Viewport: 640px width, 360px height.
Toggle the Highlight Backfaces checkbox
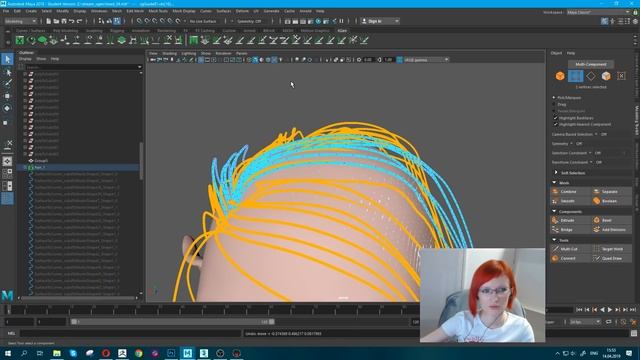pyautogui.click(x=556, y=118)
